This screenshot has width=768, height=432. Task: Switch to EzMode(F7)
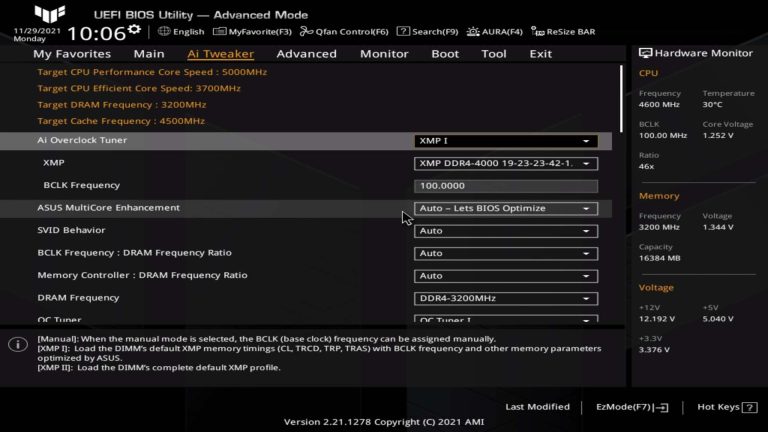tap(632, 407)
